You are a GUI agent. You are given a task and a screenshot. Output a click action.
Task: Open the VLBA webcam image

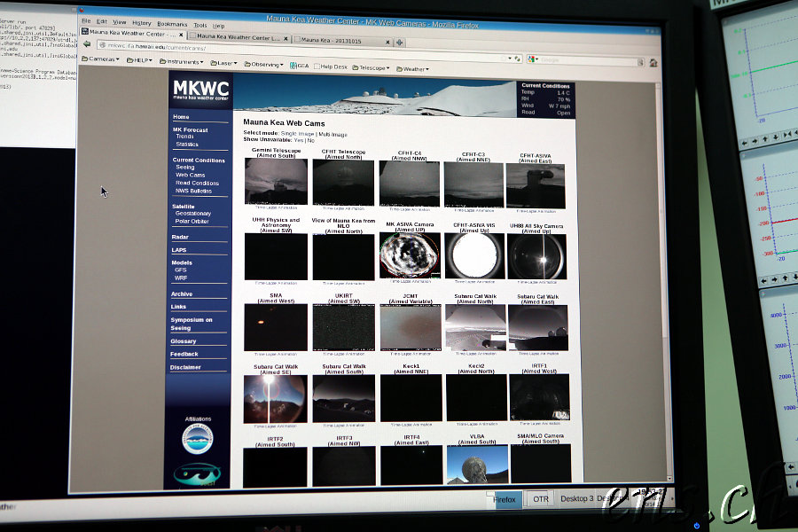tap(477, 464)
